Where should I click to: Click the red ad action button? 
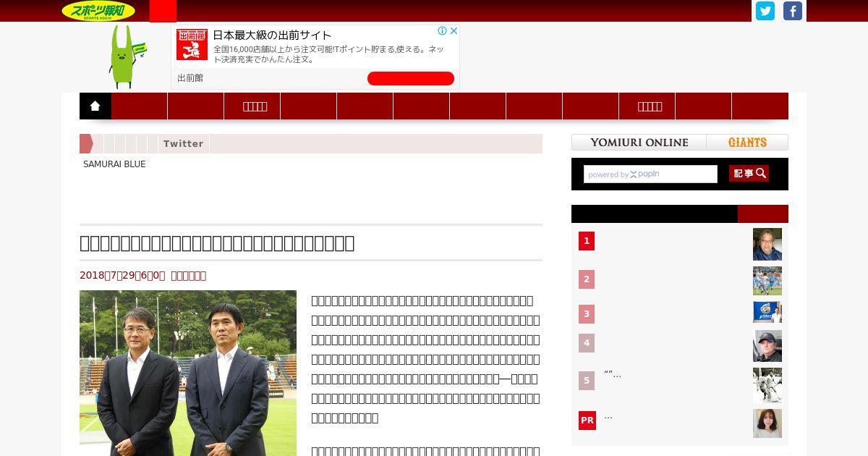point(411,78)
